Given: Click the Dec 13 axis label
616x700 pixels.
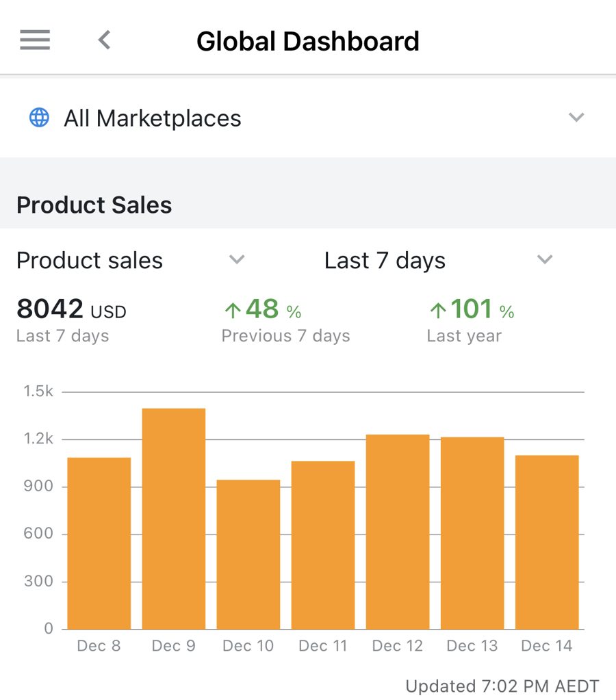Looking at the screenshot, I should (x=472, y=645).
